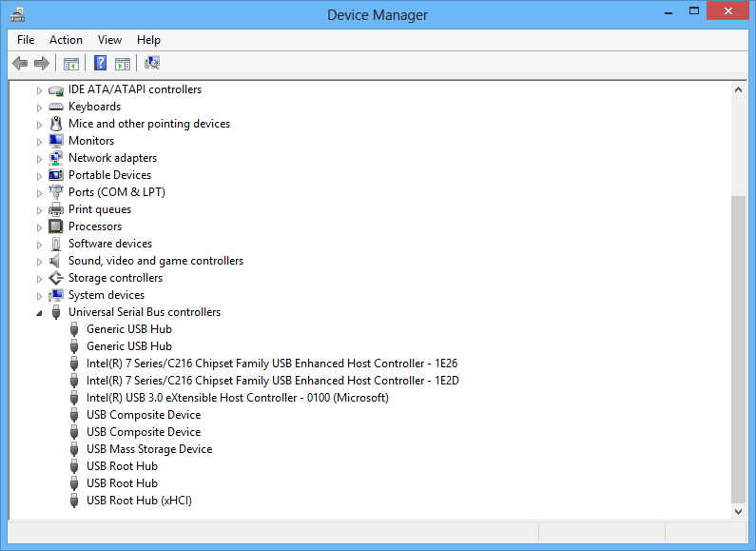The height and width of the screenshot is (551, 756).
Task: Click the mouse icon for pointing devices
Action: 56,124
